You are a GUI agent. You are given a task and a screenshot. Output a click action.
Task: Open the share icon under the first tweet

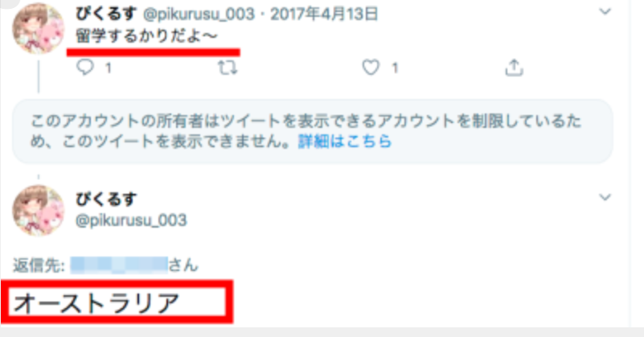click(514, 68)
